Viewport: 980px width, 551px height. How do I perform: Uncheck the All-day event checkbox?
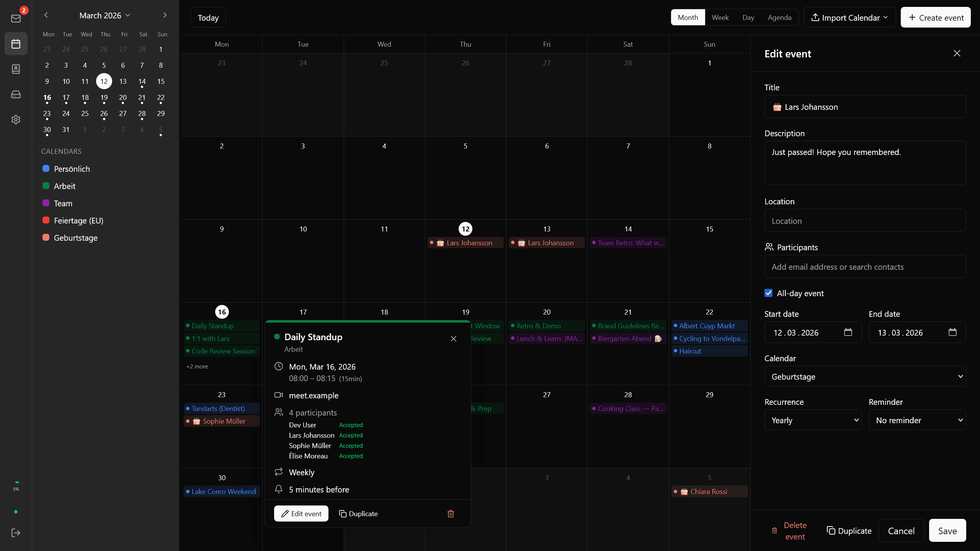tap(769, 293)
